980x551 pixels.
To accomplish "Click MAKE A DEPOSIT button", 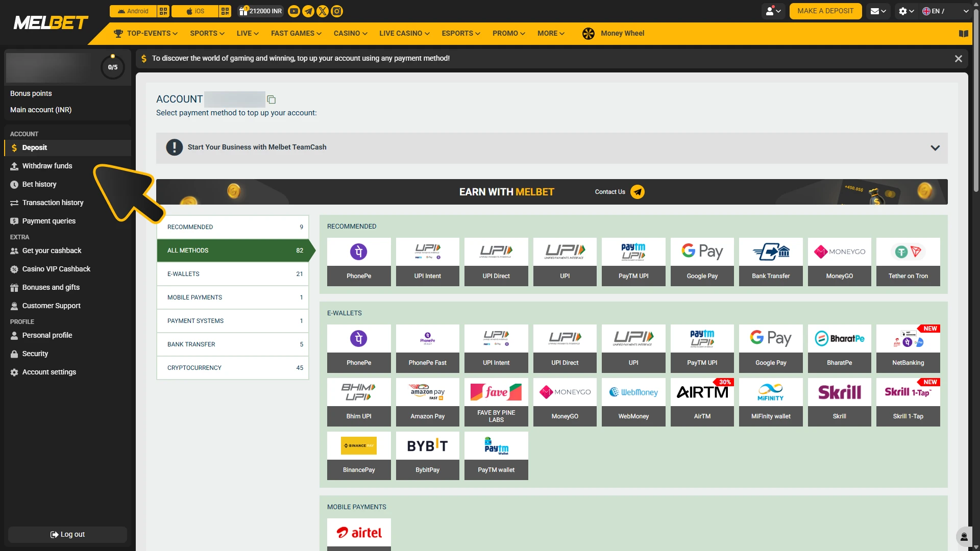I will coord(825,11).
